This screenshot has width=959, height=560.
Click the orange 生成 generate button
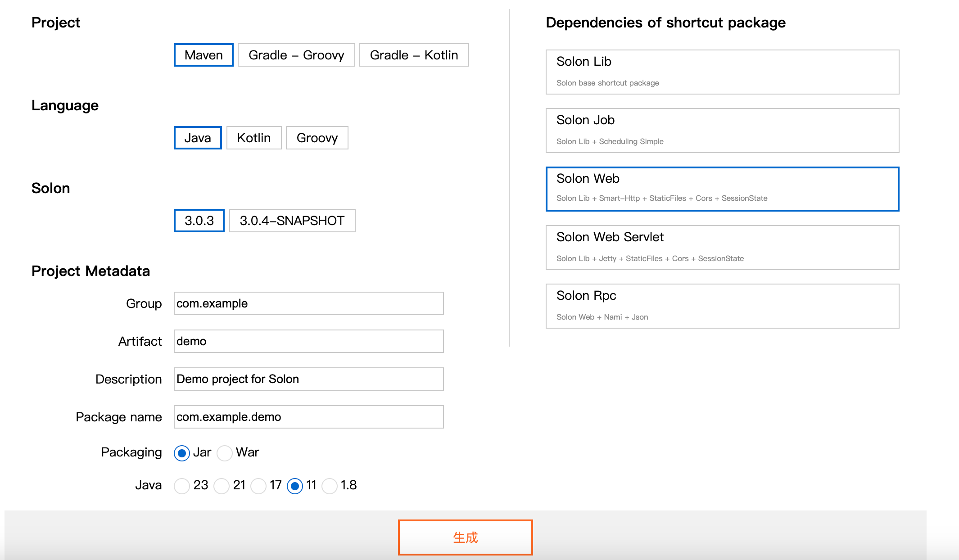tap(465, 537)
